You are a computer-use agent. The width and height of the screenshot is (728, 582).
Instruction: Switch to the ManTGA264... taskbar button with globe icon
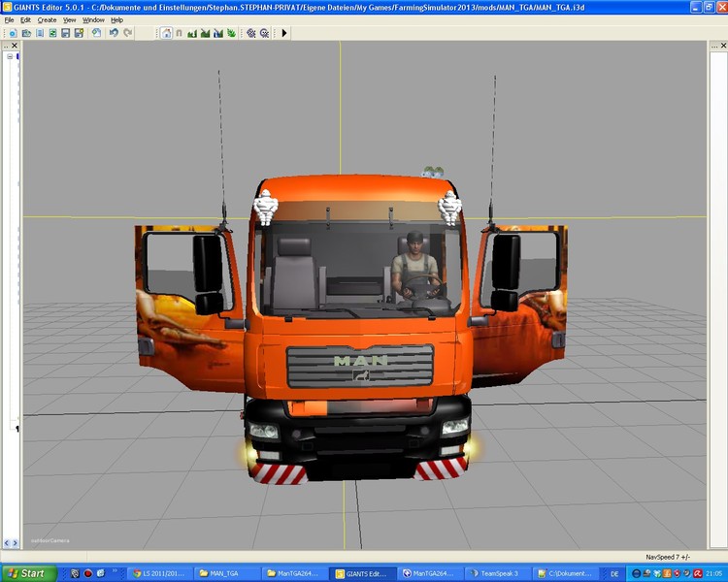tap(428, 573)
